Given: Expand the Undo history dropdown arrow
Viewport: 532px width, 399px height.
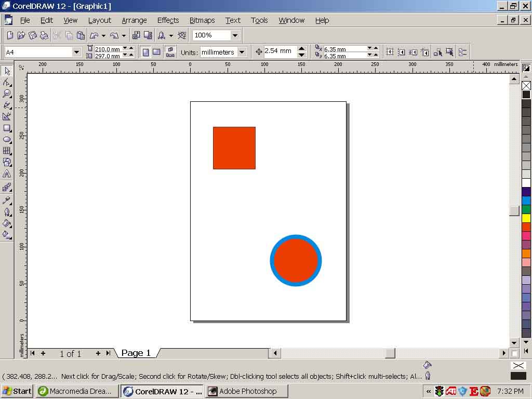Looking at the screenshot, I should pos(103,35).
